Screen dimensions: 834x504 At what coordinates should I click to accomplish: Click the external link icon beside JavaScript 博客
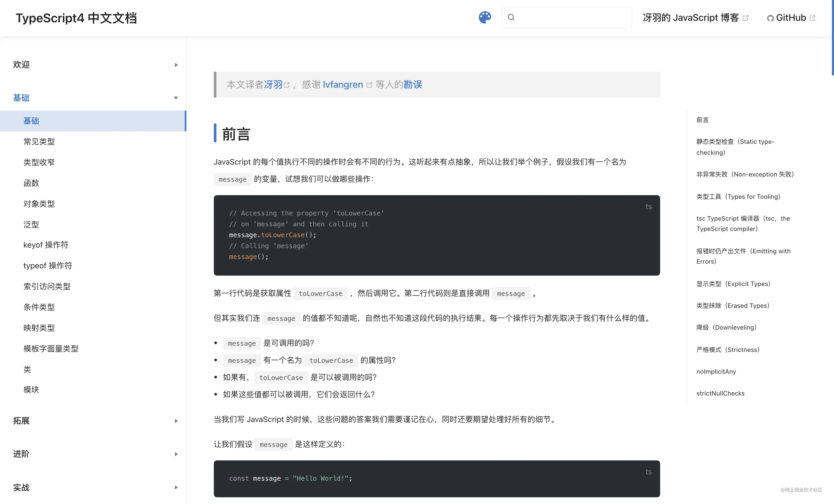coord(745,18)
